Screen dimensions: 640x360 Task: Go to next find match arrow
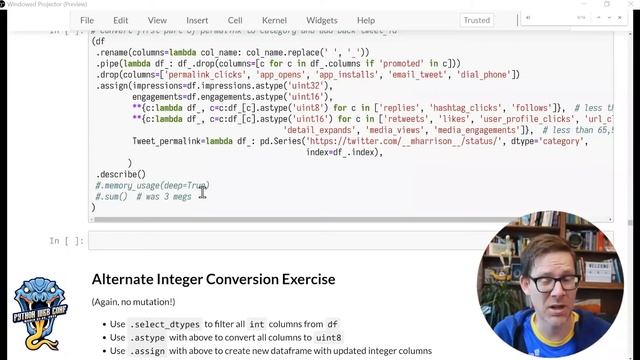(x=609, y=18)
